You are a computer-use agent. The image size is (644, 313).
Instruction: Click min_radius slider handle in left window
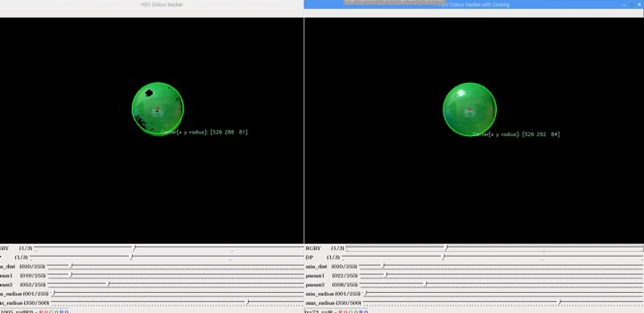coord(54,293)
